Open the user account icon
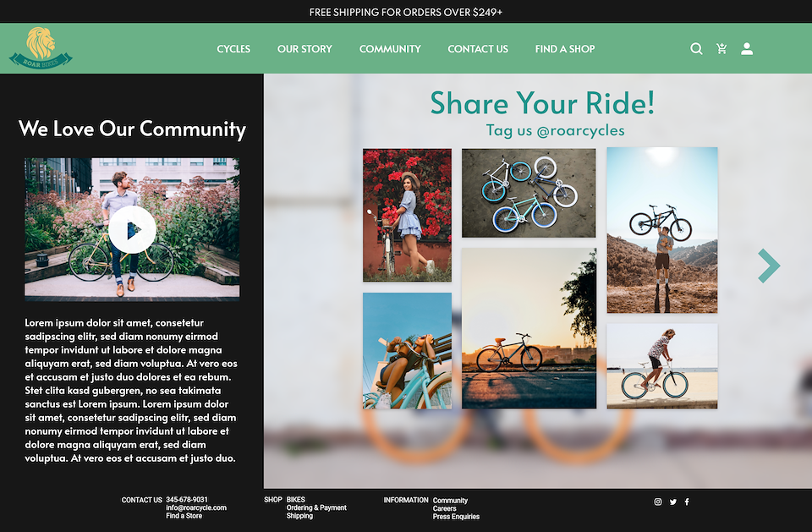 coord(747,49)
